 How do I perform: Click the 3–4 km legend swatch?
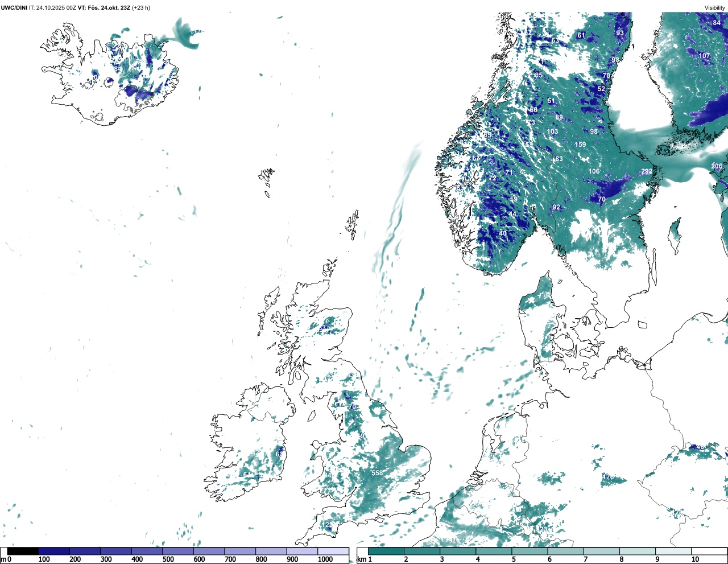[x=458, y=551]
